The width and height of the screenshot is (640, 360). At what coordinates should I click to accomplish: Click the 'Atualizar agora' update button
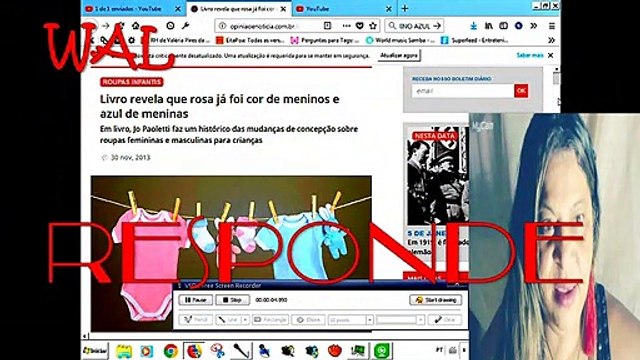pyautogui.click(x=399, y=55)
